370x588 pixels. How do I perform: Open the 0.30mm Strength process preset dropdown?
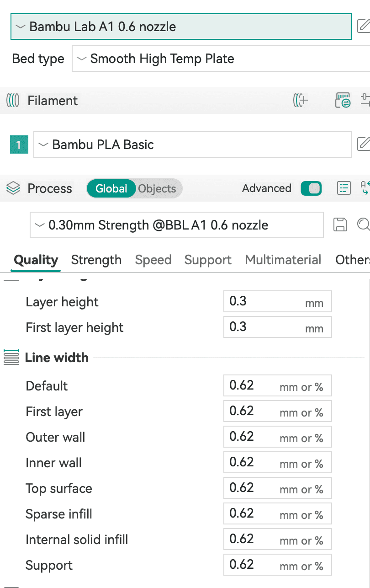click(x=177, y=225)
